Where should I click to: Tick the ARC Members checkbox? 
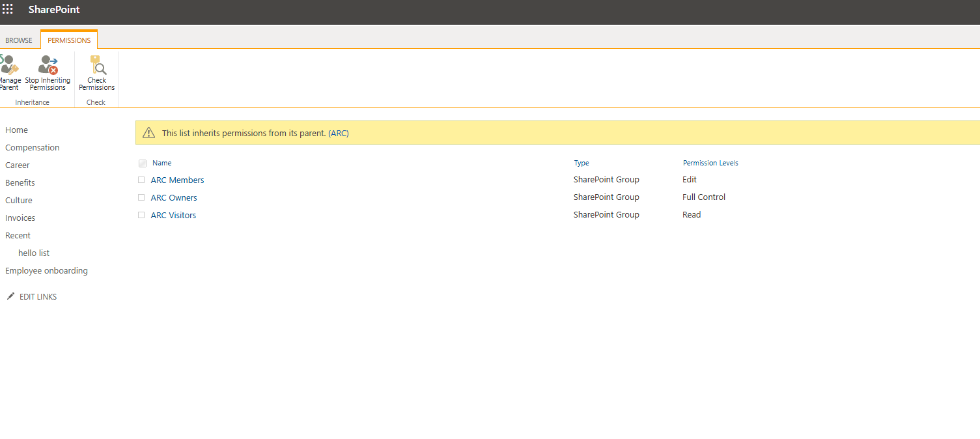coord(141,180)
